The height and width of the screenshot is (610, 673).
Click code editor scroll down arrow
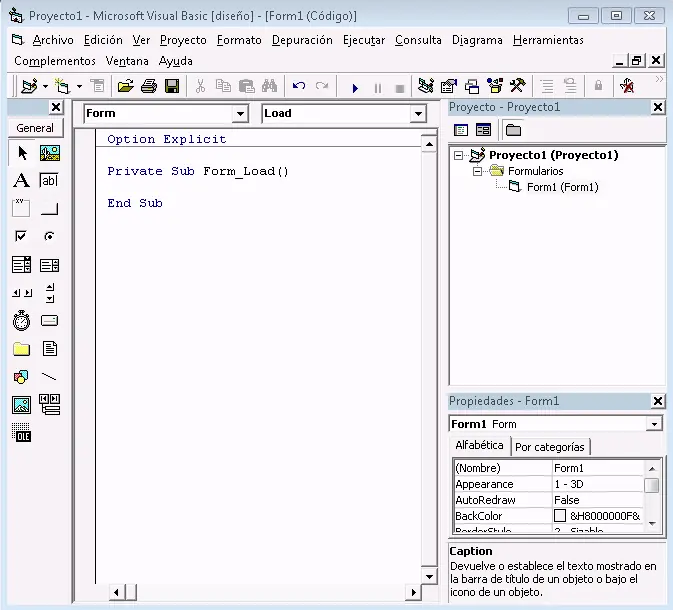coord(429,577)
